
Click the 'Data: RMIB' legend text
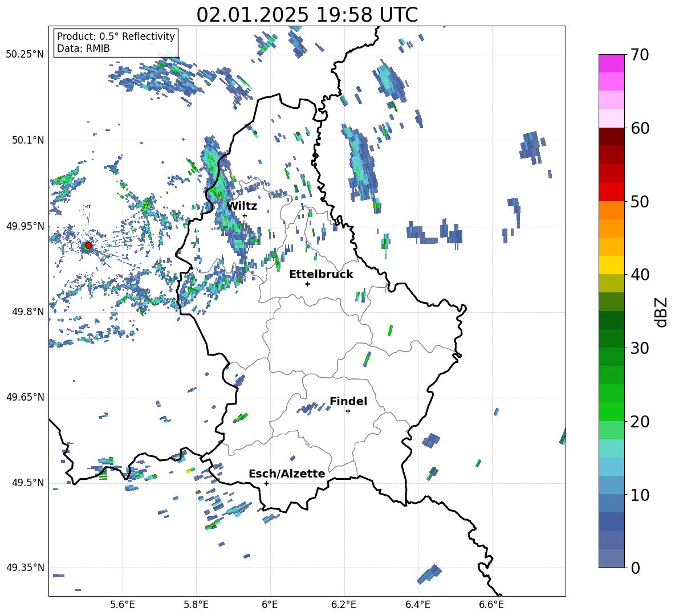(x=83, y=48)
